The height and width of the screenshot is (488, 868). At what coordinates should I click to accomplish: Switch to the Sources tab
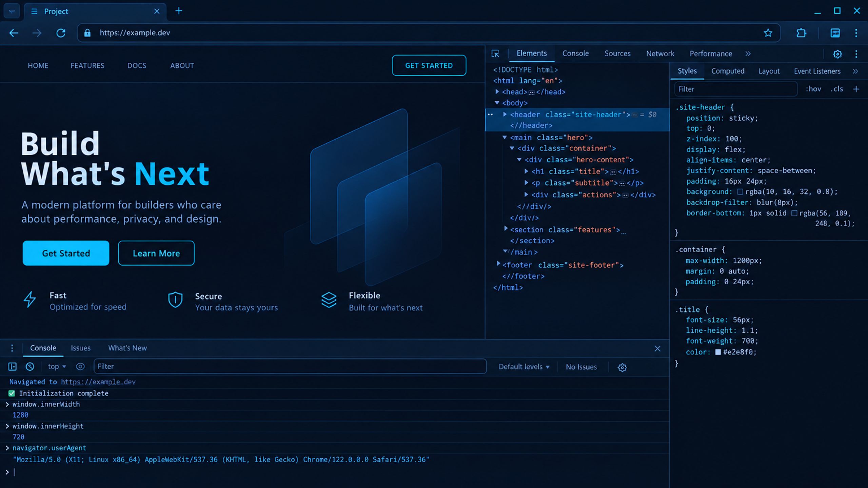click(x=617, y=54)
